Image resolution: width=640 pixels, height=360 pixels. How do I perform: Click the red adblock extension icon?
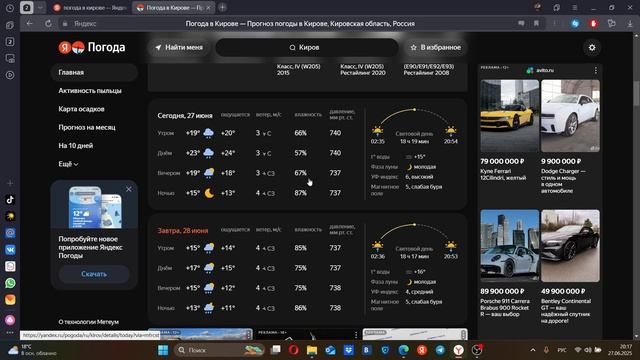click(593, 24)
